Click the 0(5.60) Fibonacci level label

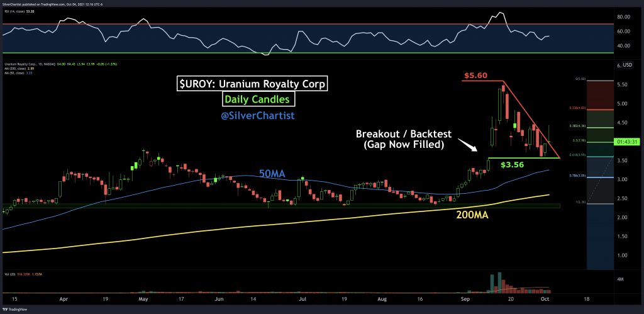[x=580, y=79]
